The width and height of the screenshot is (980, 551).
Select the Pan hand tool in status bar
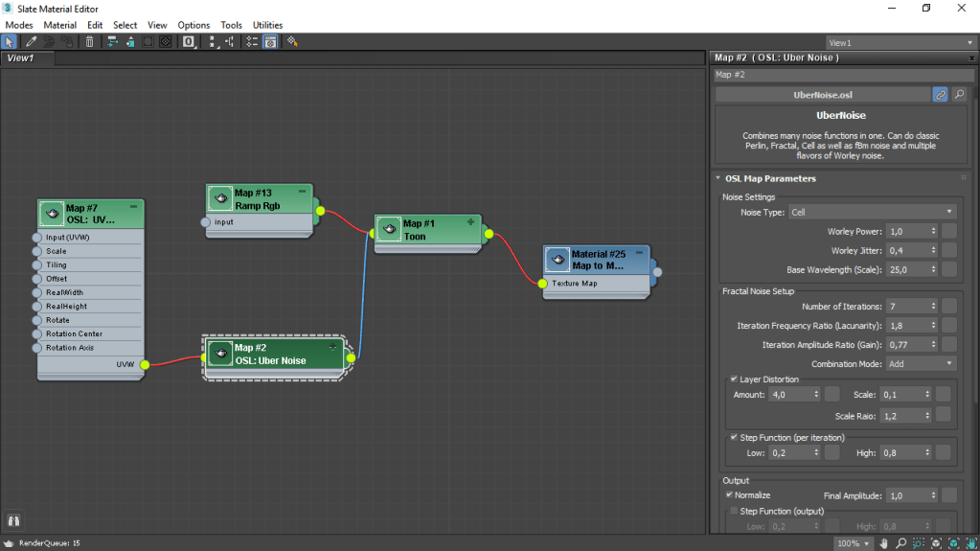pyautogui.click(x=886, y=543)
